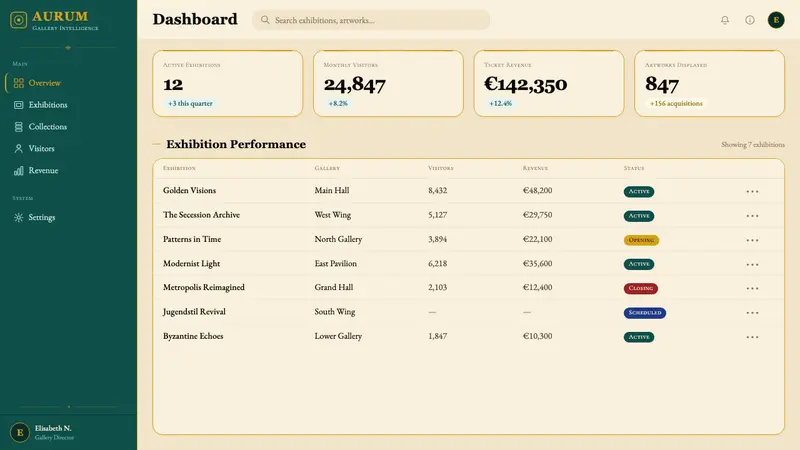Screen dimensions: 800x450
Task: Select Patterns in Time exhibition name
Action: click(192, 239)
